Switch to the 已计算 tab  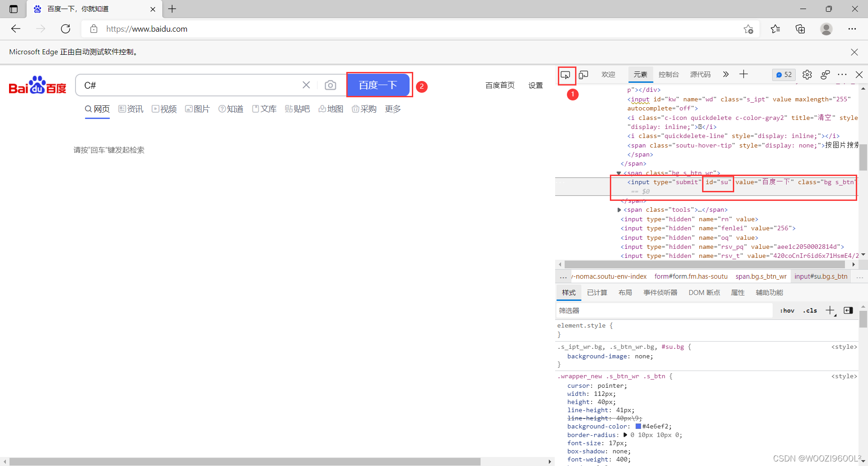[x=597, y=293]
